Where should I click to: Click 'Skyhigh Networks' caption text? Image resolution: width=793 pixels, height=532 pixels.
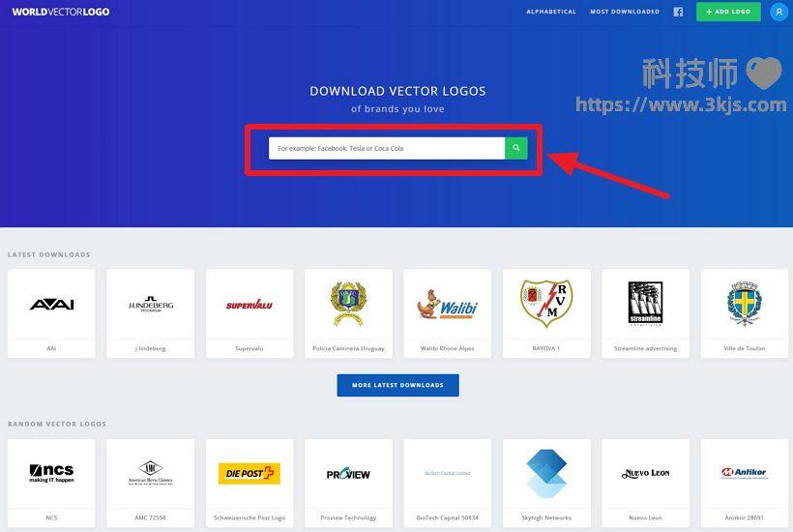[546, 517]
